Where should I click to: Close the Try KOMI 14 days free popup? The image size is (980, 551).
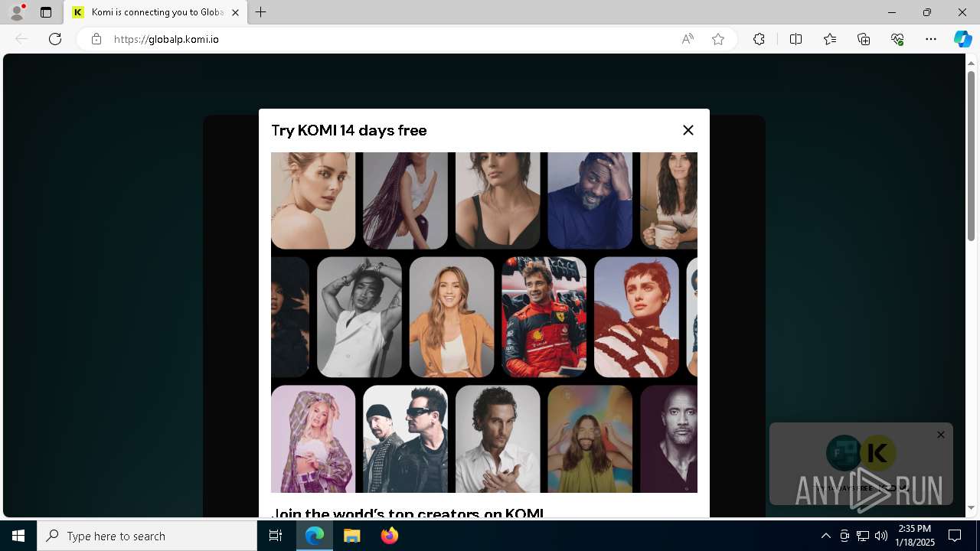(x=688, y=130)
